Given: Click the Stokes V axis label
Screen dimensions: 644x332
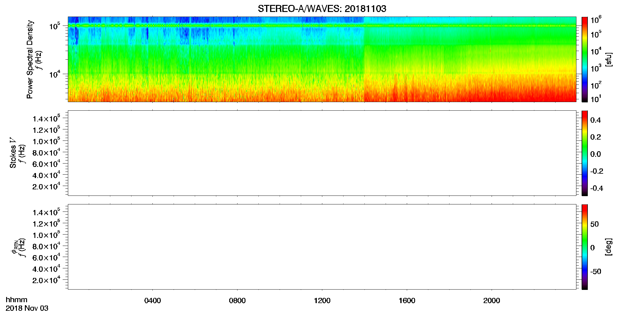Looking at the screenshot, I should [x=13, y=153].
